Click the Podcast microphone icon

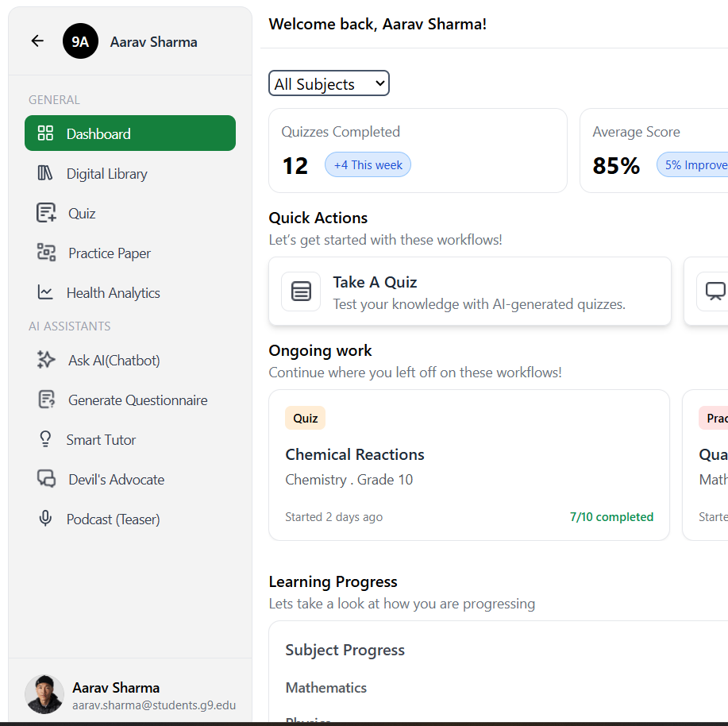[45, 519]
